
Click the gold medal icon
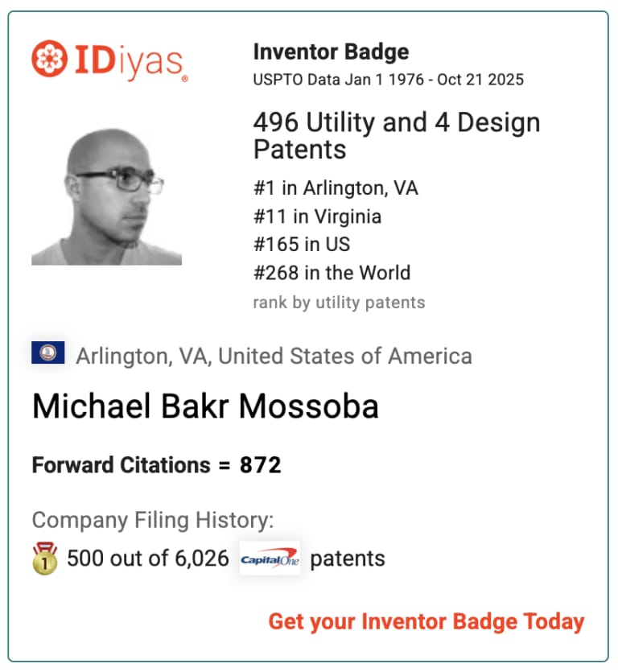point(44,559)
